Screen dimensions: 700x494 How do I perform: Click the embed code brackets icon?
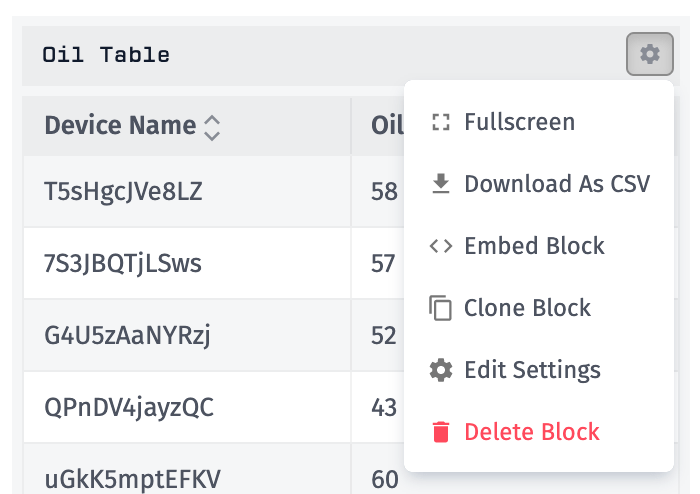click(440, 246)
